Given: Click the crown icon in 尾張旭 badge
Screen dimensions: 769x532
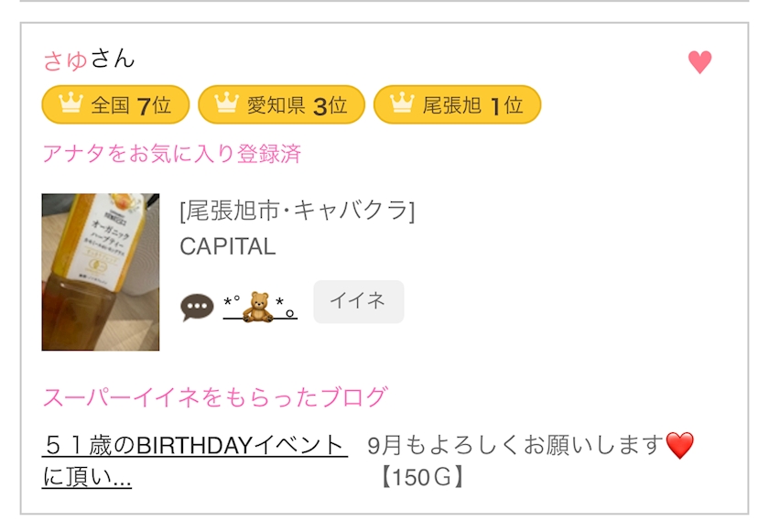Looking at the screenshot, I should [402, 104].
